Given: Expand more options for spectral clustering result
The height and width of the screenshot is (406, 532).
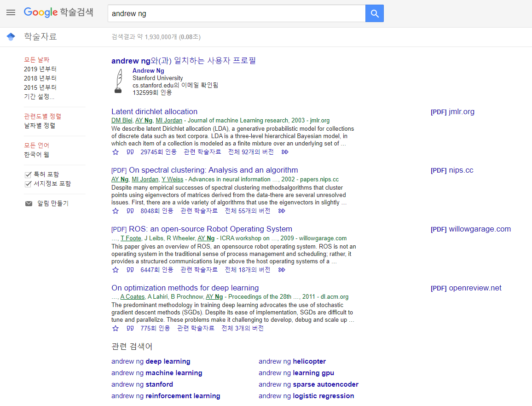Looking at the screenshot, I should 282,211.
